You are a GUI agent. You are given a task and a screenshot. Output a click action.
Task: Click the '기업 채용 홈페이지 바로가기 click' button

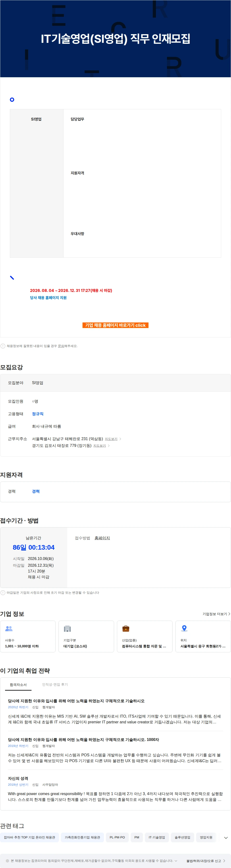pyautogui.click(x=115, y=325)
